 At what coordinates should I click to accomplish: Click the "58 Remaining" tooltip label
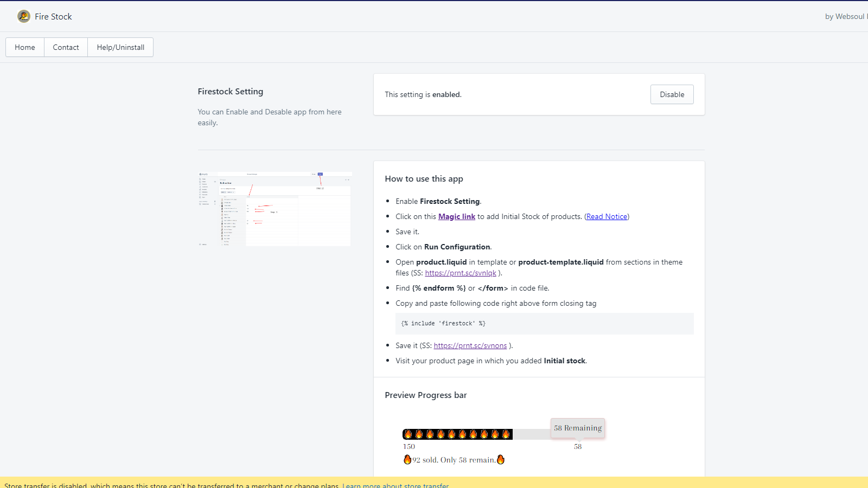click(578, 428)
